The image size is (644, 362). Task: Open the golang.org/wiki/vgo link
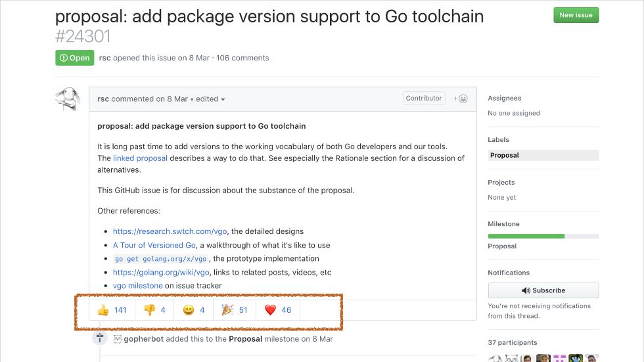[161, 272]
